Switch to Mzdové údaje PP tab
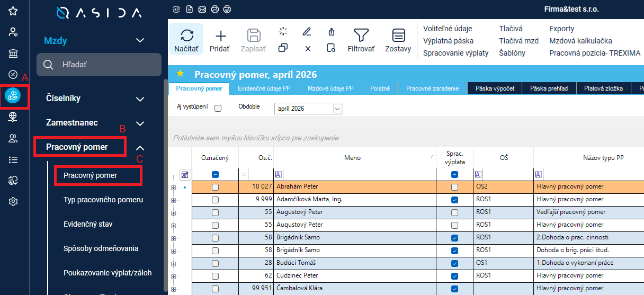This screenshot has height=295, width=644. pos(330,88)
